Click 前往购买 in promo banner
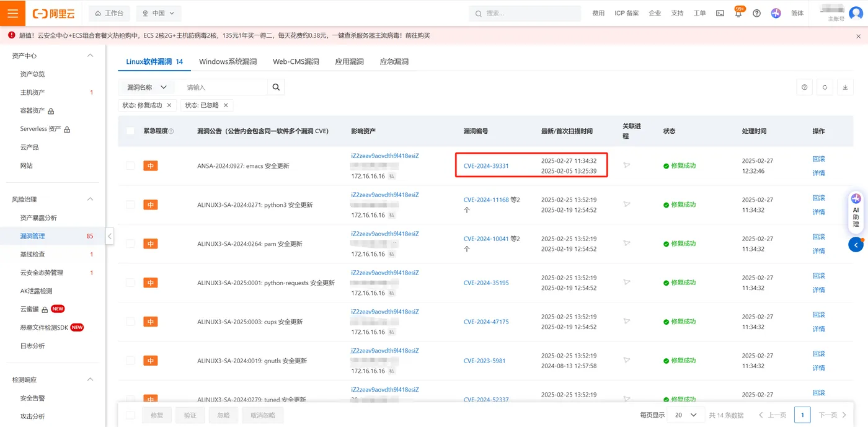The height and width of the screenshot is (427, 868). click(x=418, y=35)
